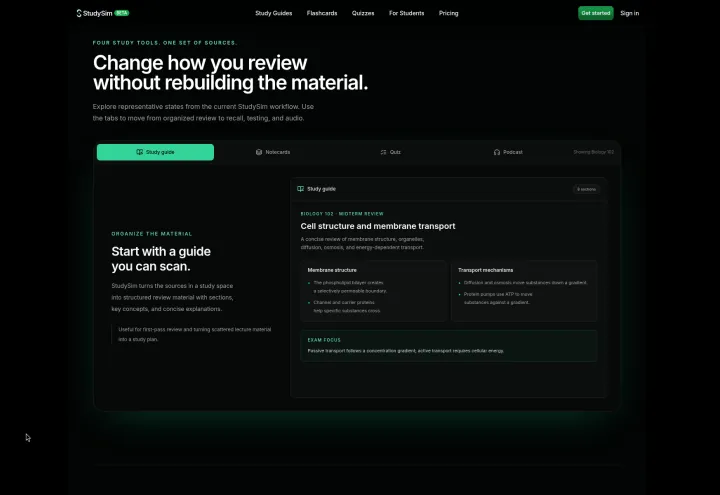Click 'Start with a guide you can scan.' heading
Image resolution: width=720 pixels, height=495 pixels.
161,259
